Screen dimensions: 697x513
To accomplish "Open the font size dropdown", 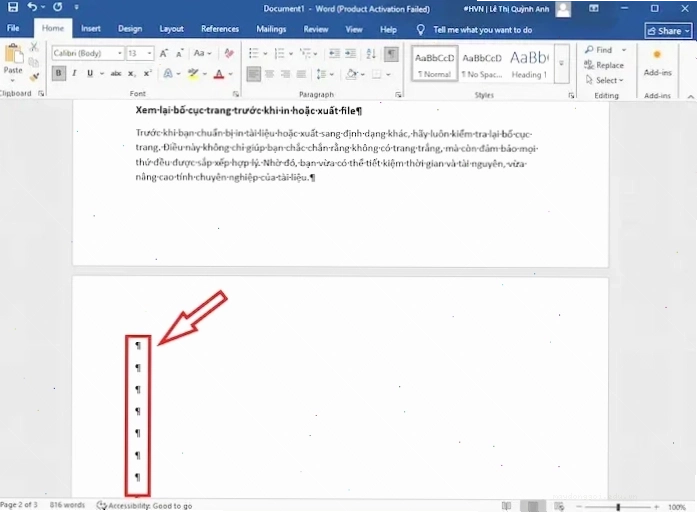I will pyautogui.click(x=149, y=53).
